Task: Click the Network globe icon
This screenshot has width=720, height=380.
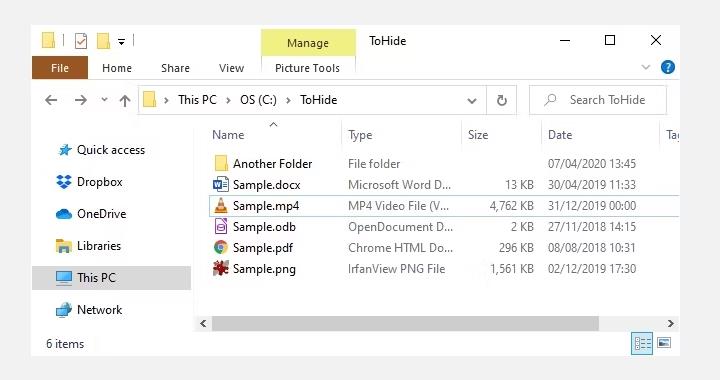Action: pyautogui.click(x=63, y=310)
